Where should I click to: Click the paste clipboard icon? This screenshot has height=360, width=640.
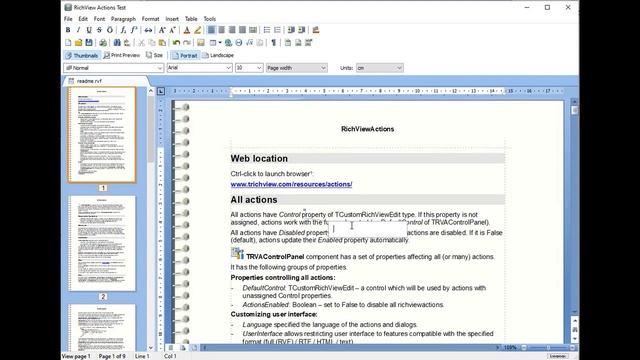tap(162, 42)
